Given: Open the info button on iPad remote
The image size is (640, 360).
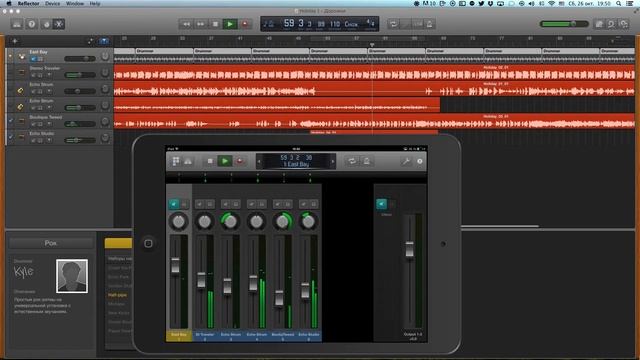Looking at the screenshot, I should click(420, 161).
